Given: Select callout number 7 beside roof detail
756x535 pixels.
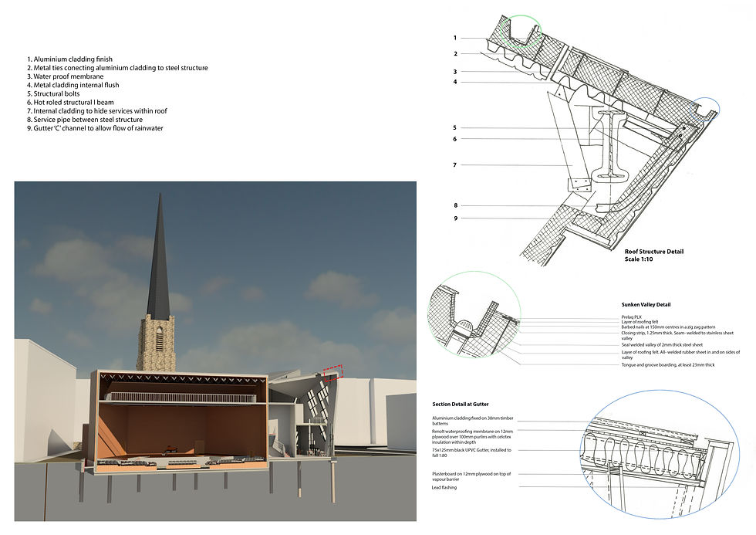Looking at the screenshot, I should coord(454,165).
